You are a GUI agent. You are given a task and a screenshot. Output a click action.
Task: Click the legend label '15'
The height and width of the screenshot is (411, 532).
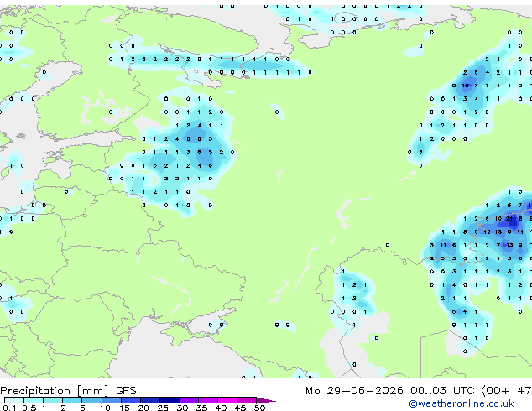[x=124, y=408]
